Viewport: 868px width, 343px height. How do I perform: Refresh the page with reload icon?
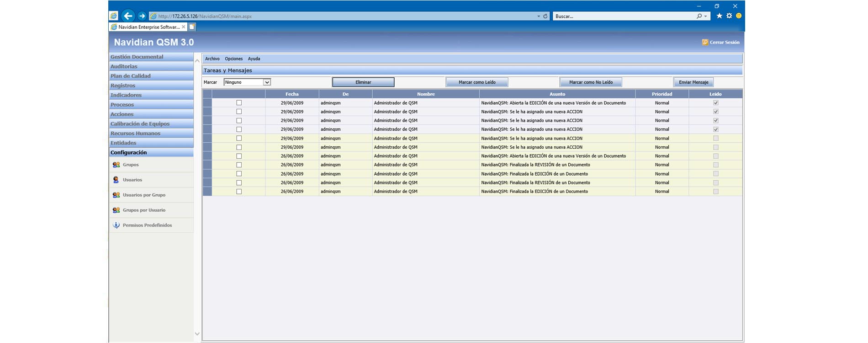tap(545, 16)
